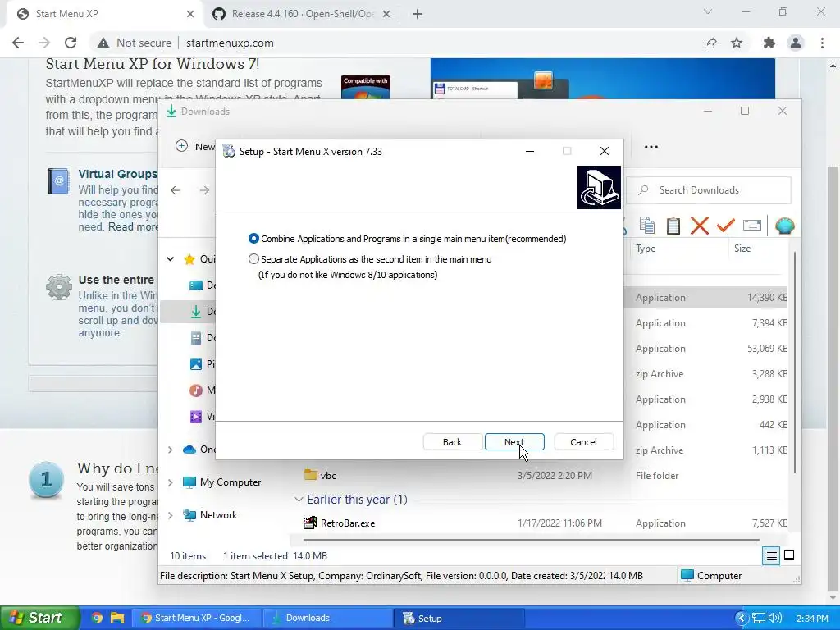The height and width of the screenshot is (630, 840).
Task: Open the Chrome three-dot menu
Action: 822,43
